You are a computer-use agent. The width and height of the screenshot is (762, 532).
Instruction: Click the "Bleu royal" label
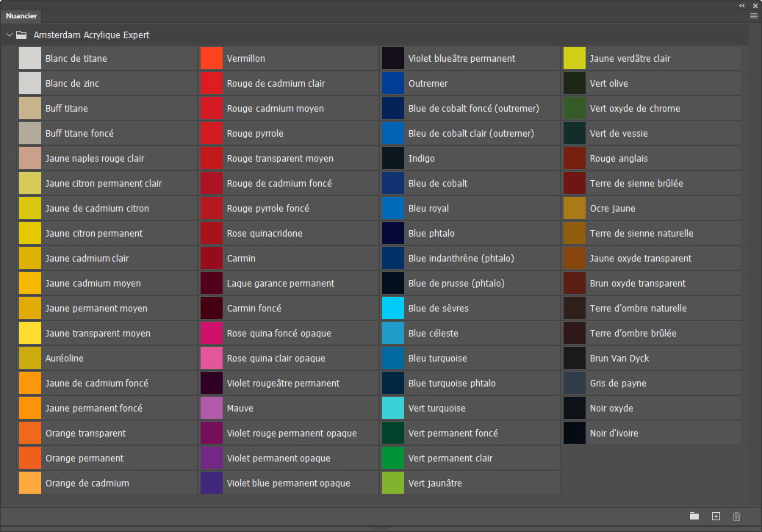coord(428,209)
